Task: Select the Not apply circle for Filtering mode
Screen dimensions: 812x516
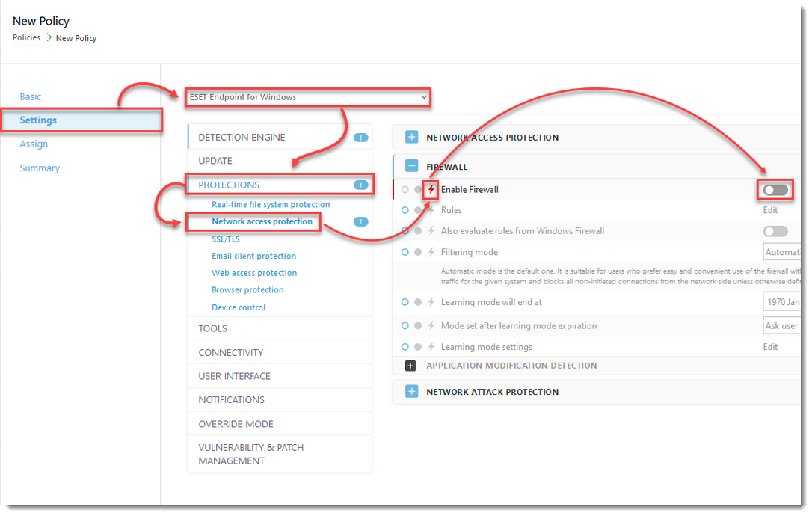Action: pos(405,252)
